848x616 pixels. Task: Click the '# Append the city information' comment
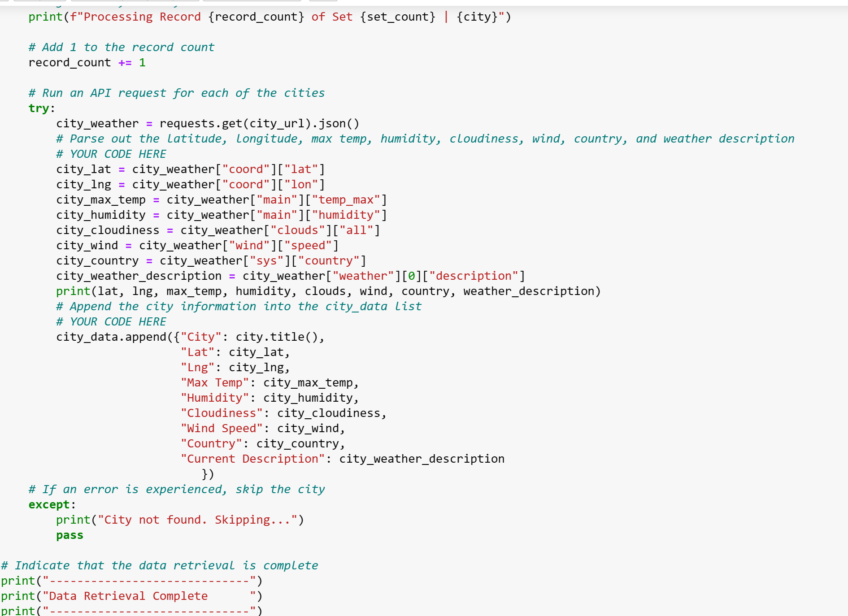click(239, 307)
